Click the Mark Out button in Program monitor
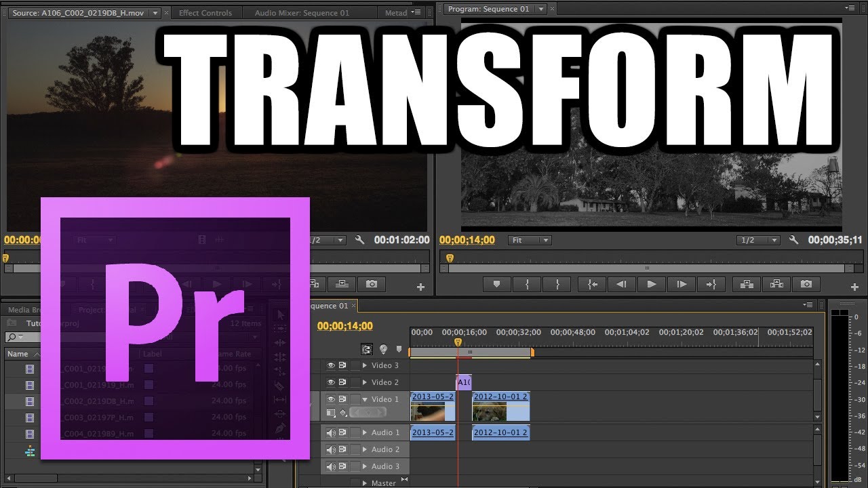This screenshot has height=488, width=868. coord(558,285)
